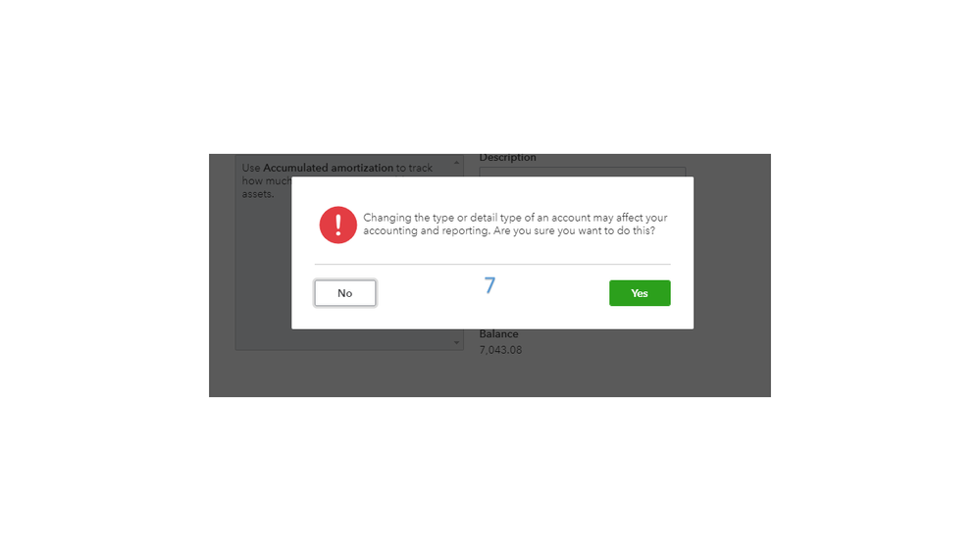980x551 pixels.
Task: Click the word 'assets.' in the description box
Action: click(258, 194)
